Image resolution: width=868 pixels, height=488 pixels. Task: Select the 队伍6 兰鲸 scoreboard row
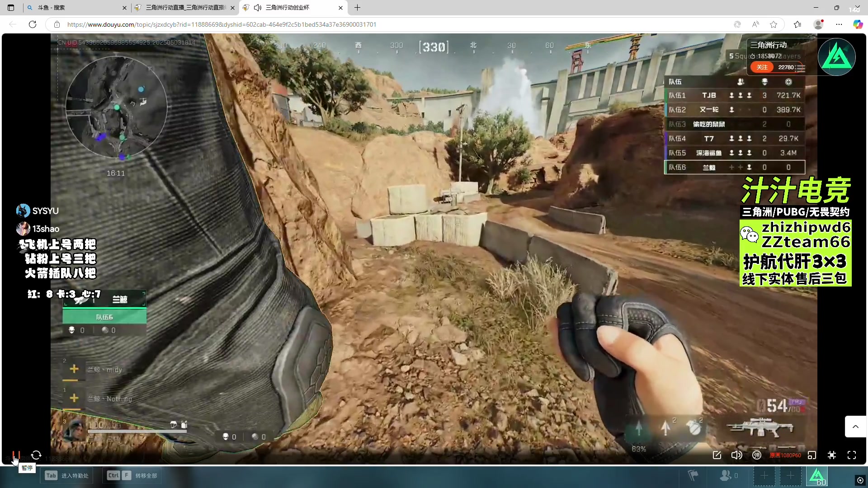735,167
